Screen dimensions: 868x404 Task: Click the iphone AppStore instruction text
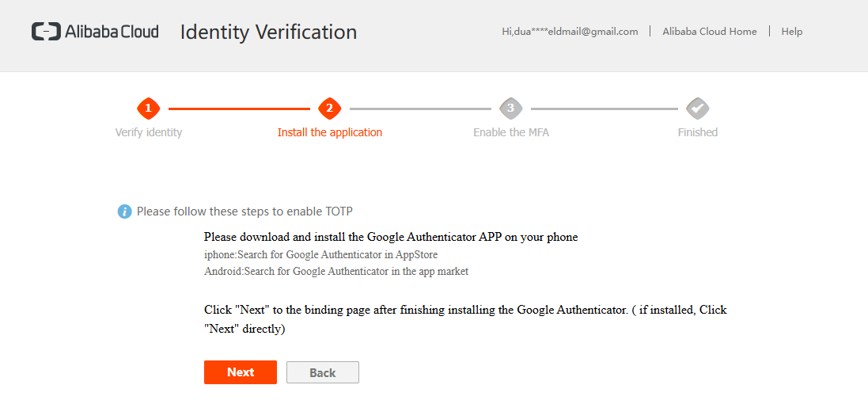tap(320, 255)
